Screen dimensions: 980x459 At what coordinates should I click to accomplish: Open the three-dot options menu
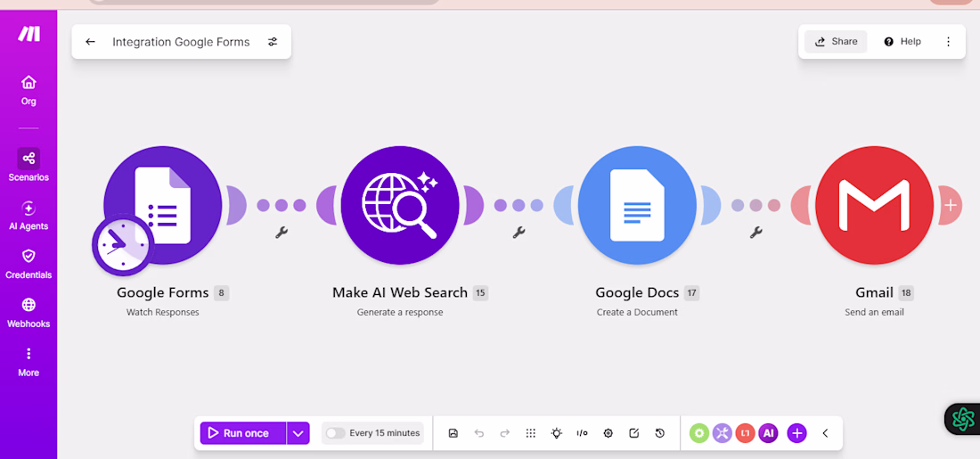point(948,41)
